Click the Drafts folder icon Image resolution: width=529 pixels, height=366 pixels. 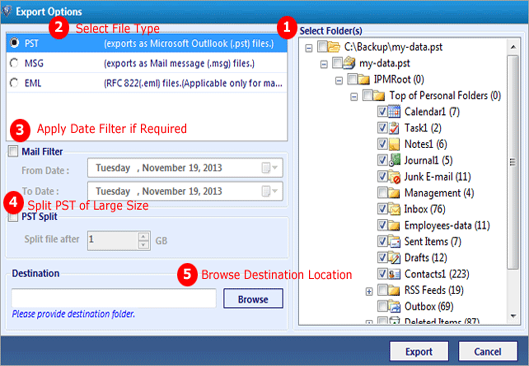pyautogui.click(x=394, y=258)
